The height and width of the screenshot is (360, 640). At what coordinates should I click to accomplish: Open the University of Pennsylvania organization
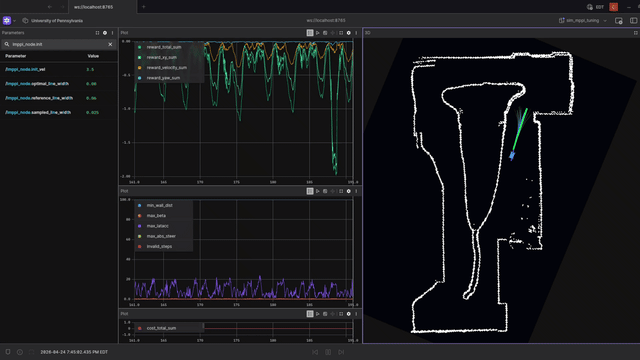[53, 21]
